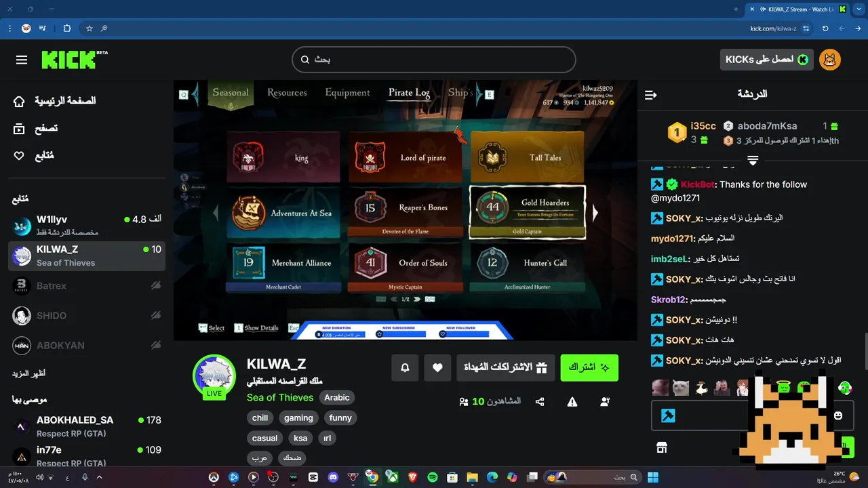Click the taskbar volume icon
The image size is (868, 488).
(x=39, y=477)
